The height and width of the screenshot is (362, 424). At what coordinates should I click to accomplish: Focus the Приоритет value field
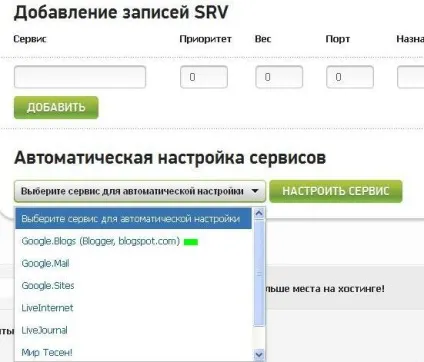[x=204, y=77]
